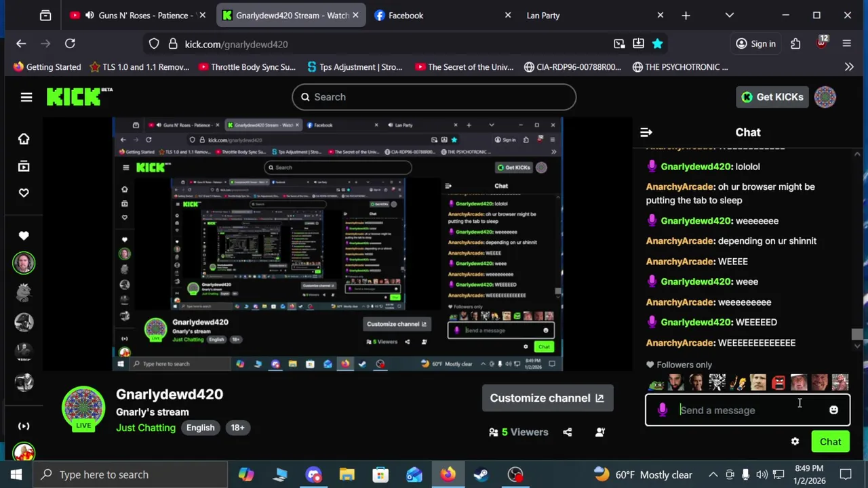Show hidden system tray icons
The image size is (868, 488).
coord(713,474)
